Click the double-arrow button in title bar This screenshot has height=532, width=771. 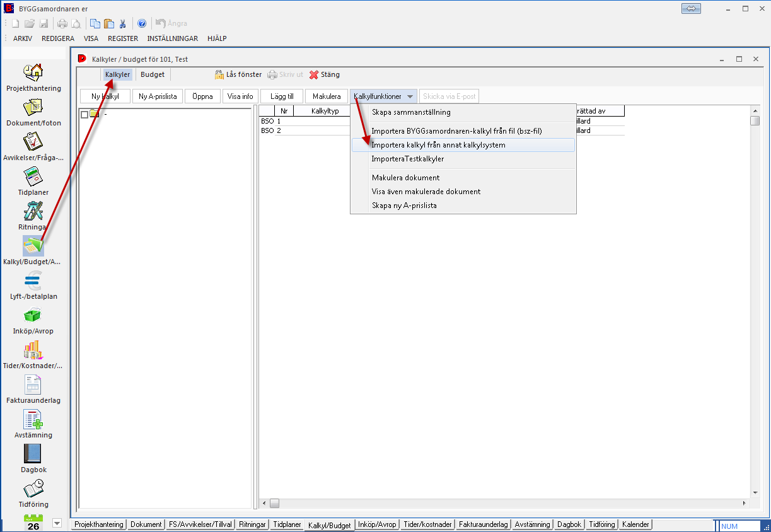(x=692, y=9)
